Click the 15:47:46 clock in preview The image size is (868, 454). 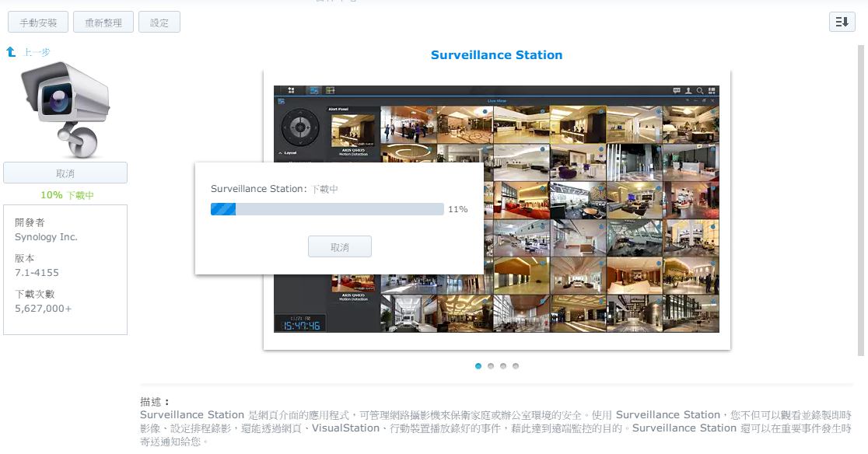pos(301,325)
